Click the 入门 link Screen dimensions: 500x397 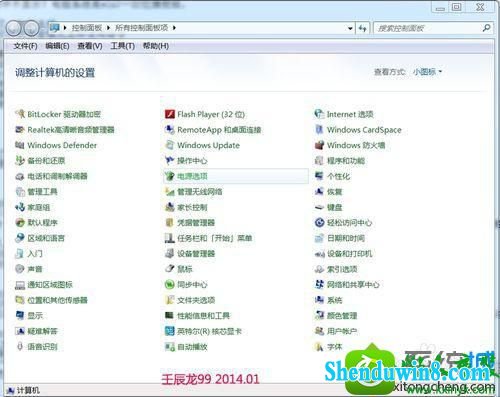[x=35, y=253]
